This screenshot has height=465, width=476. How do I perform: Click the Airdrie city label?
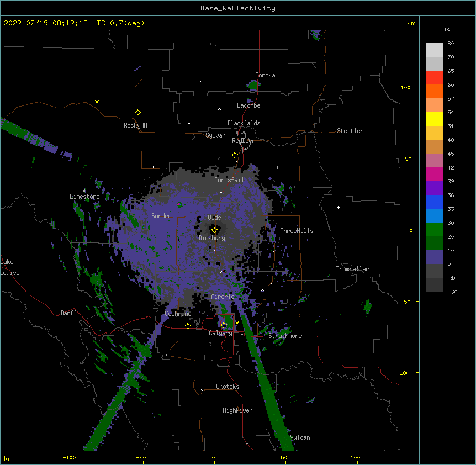pyautogui.click(x=223, y=297)
